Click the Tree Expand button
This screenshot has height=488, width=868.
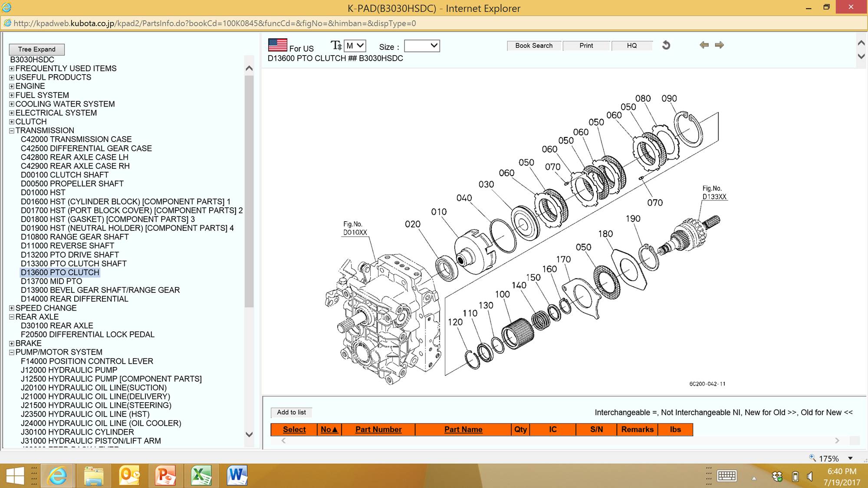click(37, 49)
